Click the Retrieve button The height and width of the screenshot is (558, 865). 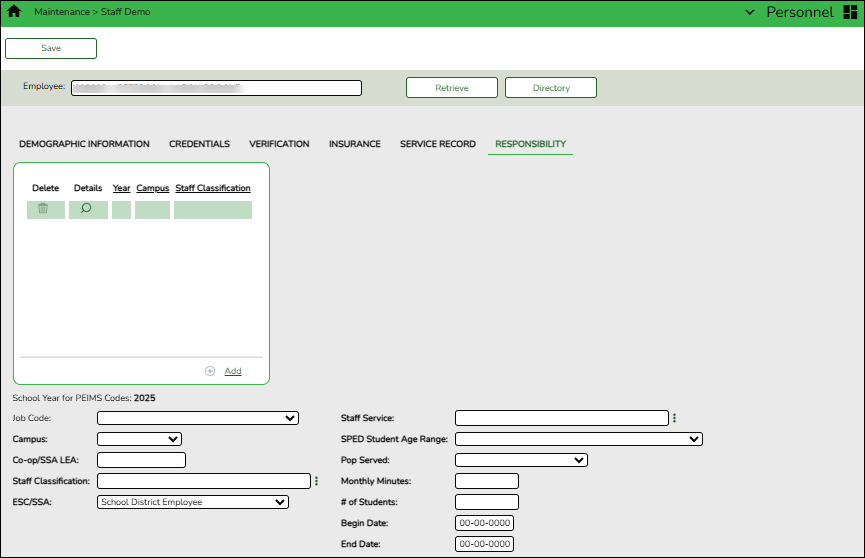[x=451, y=88]
